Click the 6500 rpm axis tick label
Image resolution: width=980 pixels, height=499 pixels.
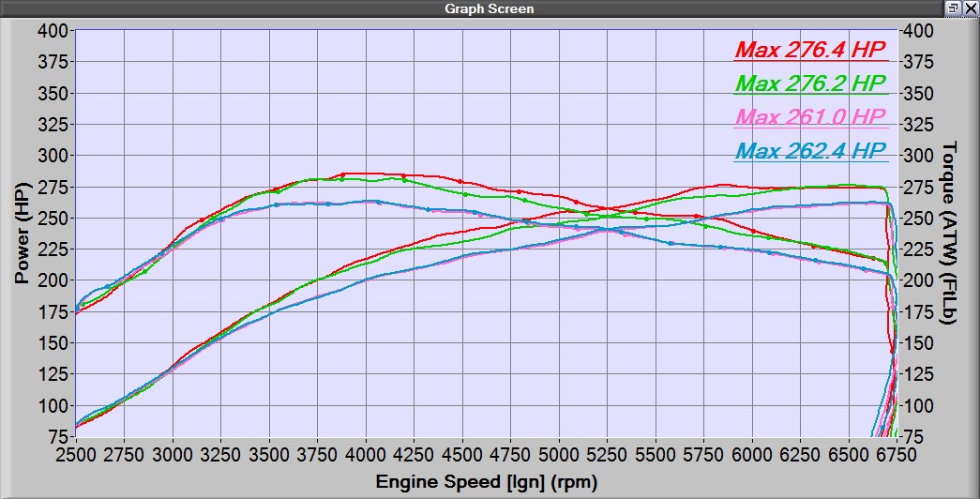[849, 454]
